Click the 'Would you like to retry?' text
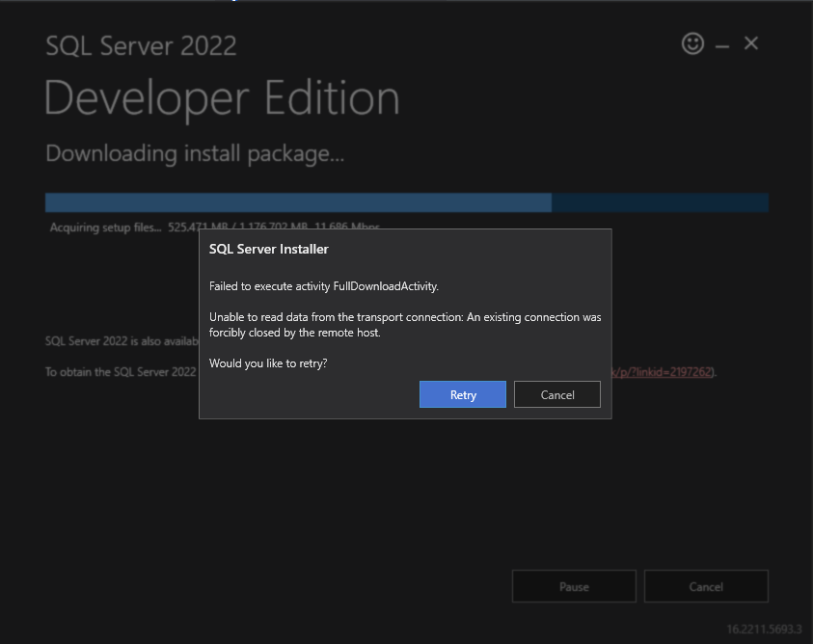This screenshot has height=644, width=813. (x=268, y=363)
